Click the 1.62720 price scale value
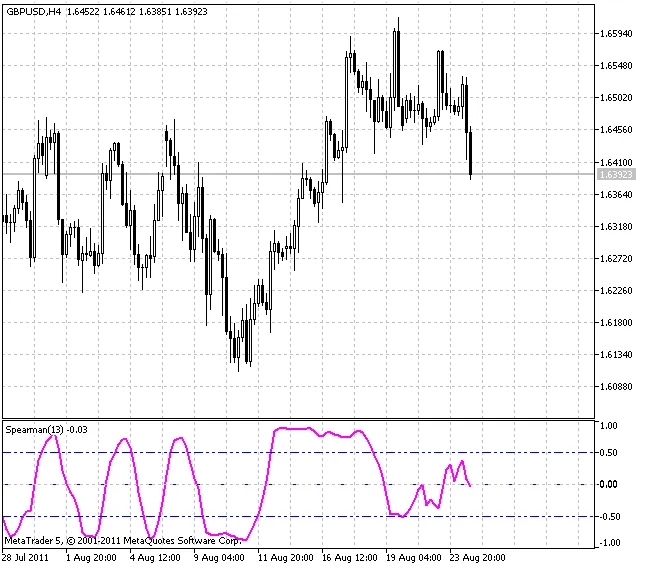Image resolution: width=647 pixels, height=569 pixels. point(616,259)
